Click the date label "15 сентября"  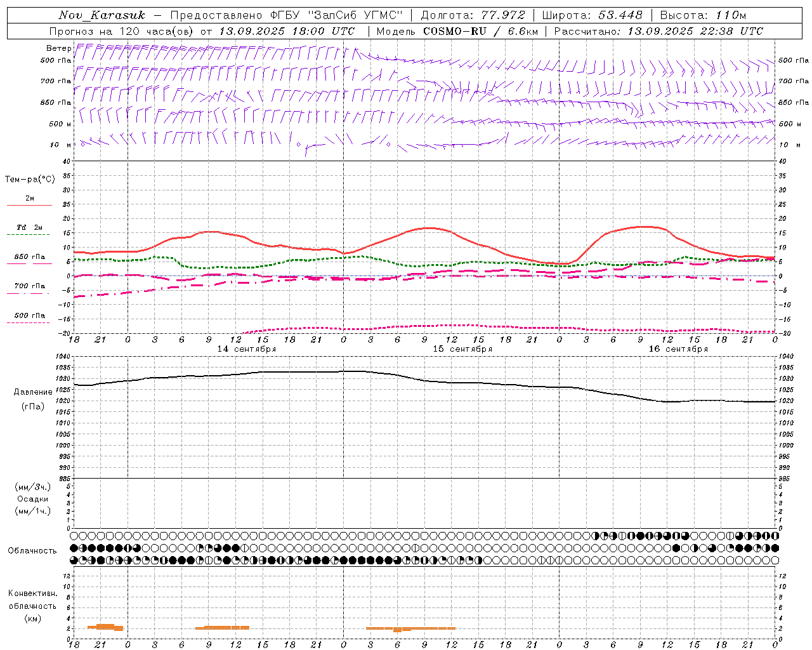point(462,349)
